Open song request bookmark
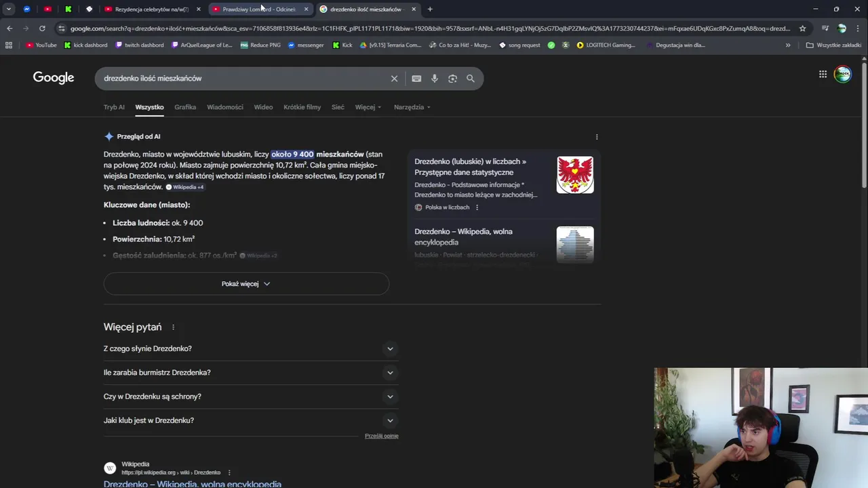 519,45
